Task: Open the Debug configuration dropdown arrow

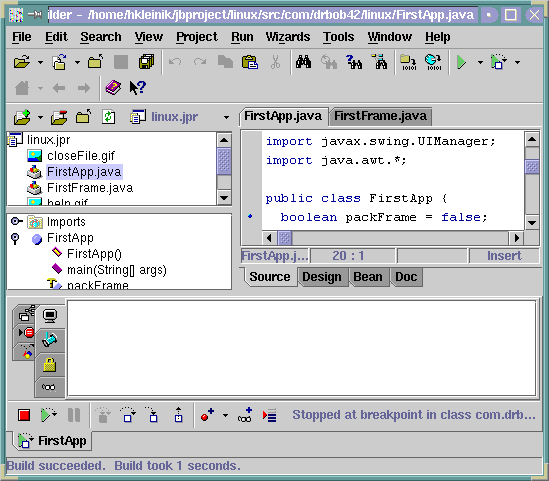Action: point(517,63)
